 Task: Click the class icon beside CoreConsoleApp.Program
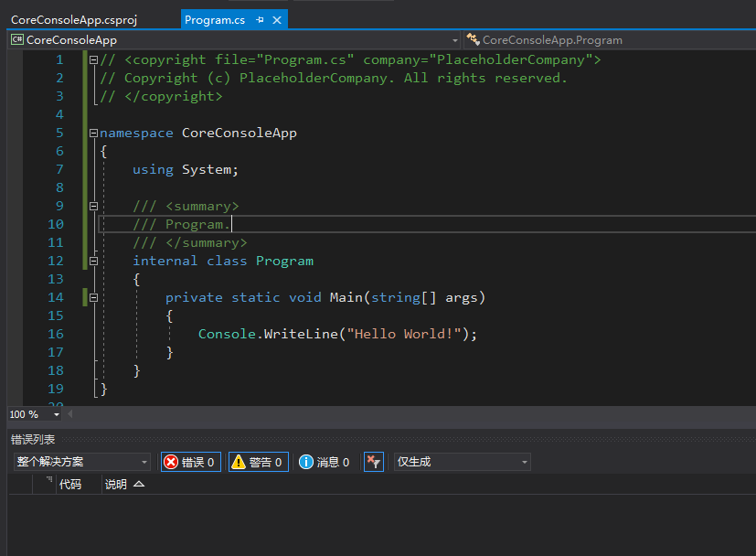pyautogui.click(x=473, y=39)
